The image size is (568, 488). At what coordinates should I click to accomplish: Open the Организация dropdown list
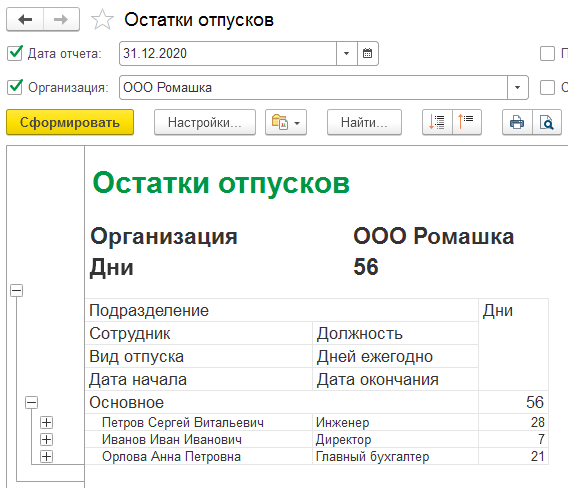(518, 87)
